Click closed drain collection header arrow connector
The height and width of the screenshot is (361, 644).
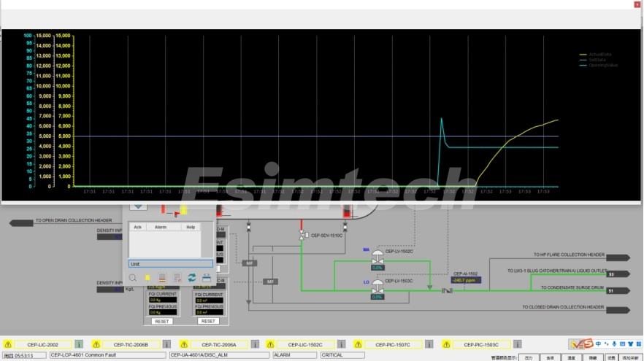pos(618,310)
